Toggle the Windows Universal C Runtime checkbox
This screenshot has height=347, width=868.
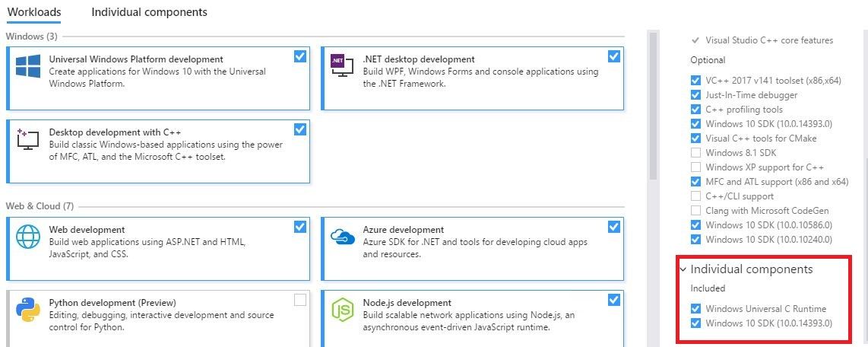695,309
